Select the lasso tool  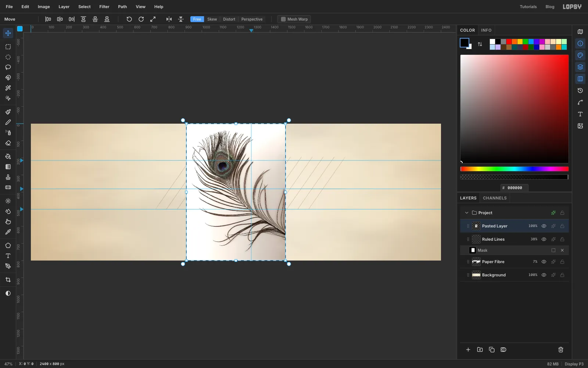point(8,67)
